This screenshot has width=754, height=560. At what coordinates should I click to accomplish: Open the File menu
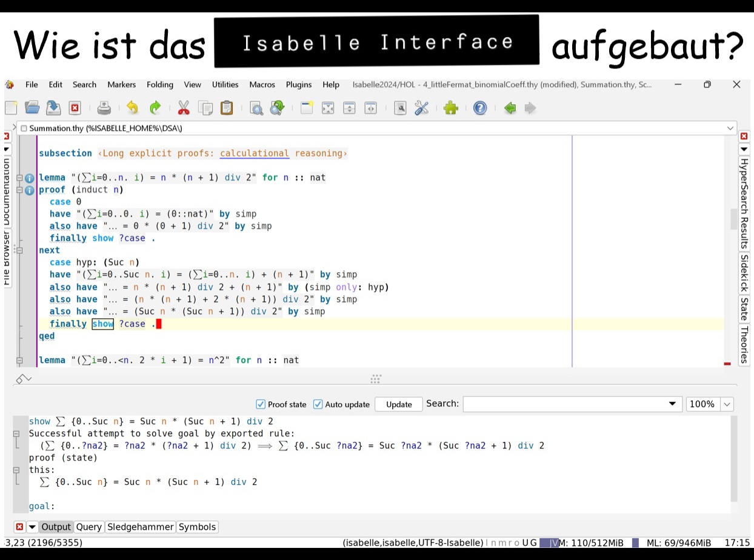(x=32, y=85)
